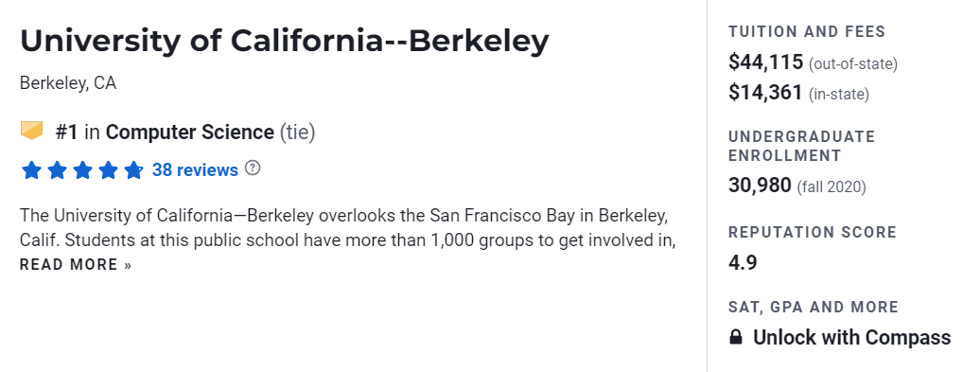Click the Unlock with Compass link

click(852, 338)
